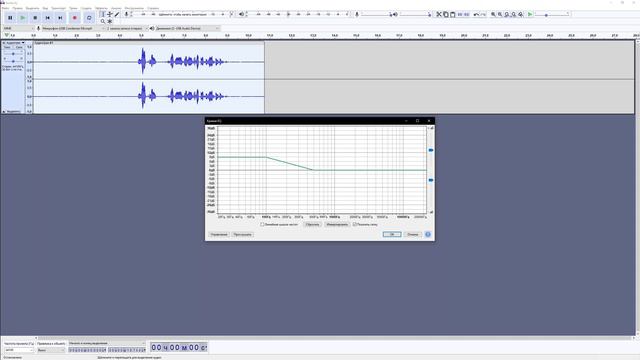Open help with the blue question icon
640x360 pixels.
pos(428,234)
